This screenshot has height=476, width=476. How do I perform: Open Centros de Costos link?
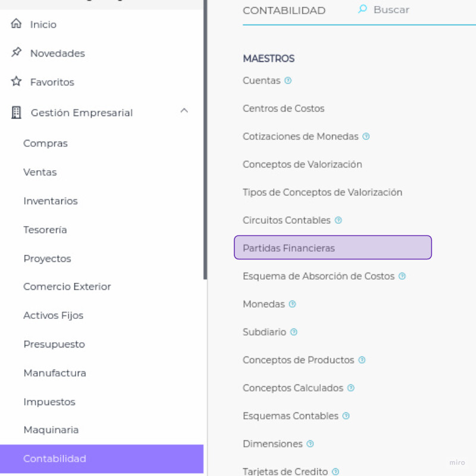[283, 108]
